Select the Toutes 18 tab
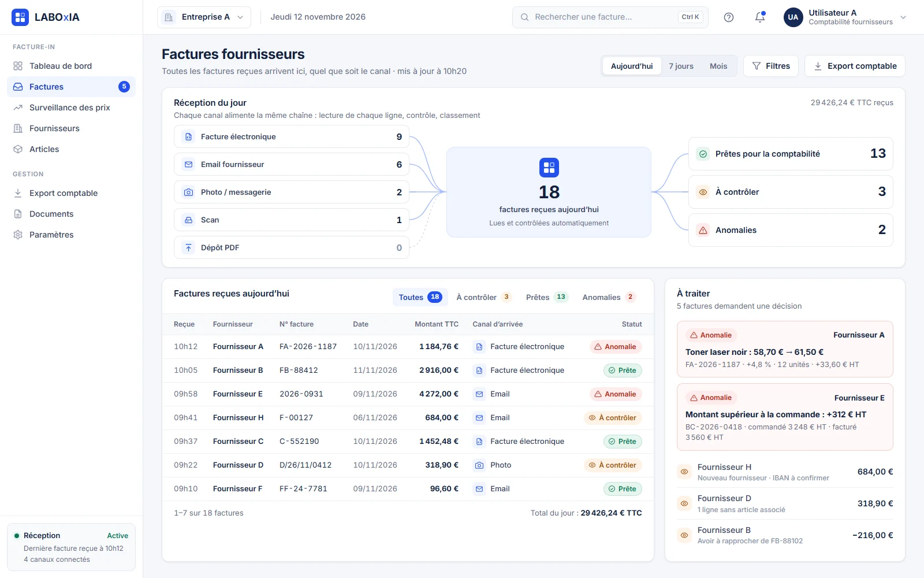Screen dimensions: 924x578 click(420, 297)
